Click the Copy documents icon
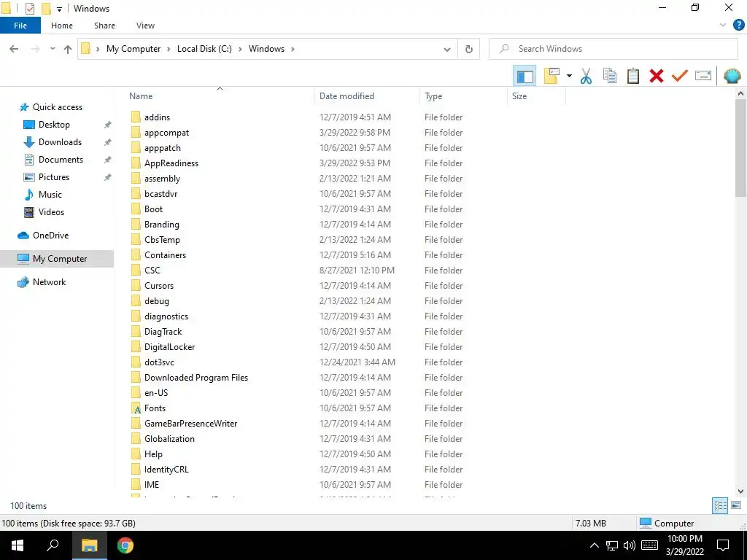Viewport: 747px width, 560px height. 609,76
